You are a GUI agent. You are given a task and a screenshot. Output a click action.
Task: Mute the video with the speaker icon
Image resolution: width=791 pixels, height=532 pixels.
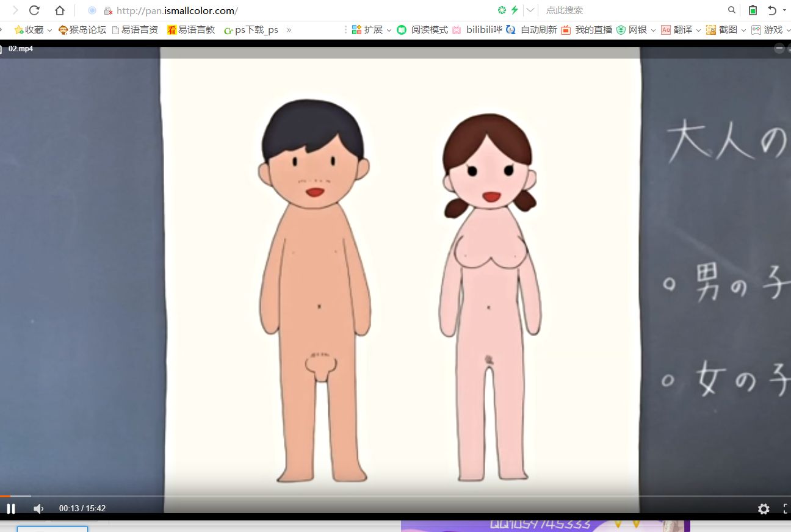pyautogui.click(x=38, y=509)
